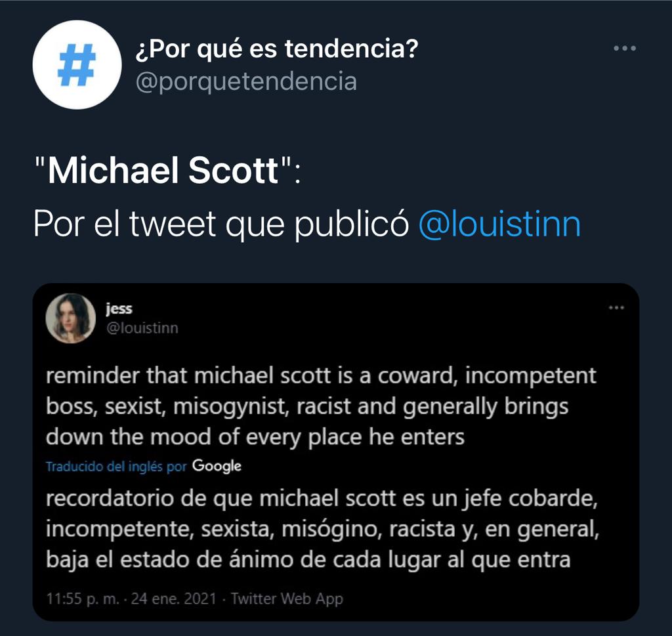672x636 pixels.
Task: Open the more options menu for the main tweet
Action: [625, 48]
